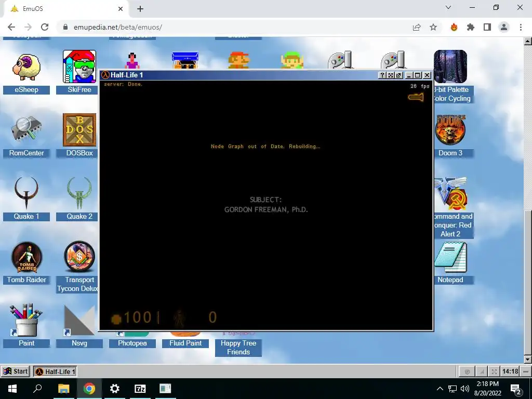Pop out the Half-Life 1 window to a new tab
Image resolution: width=532 pixels, height=399 pixels.
click(x=398, y=75)
